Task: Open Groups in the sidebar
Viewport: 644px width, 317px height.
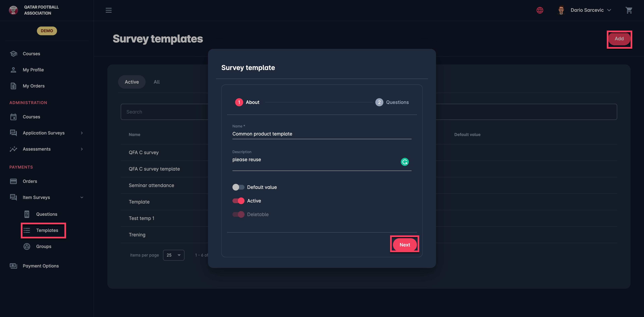Action: pos(43,246)
